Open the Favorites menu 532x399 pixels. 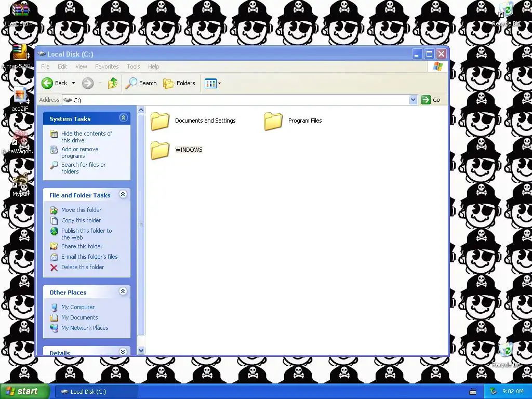click(x=107, y=66)
